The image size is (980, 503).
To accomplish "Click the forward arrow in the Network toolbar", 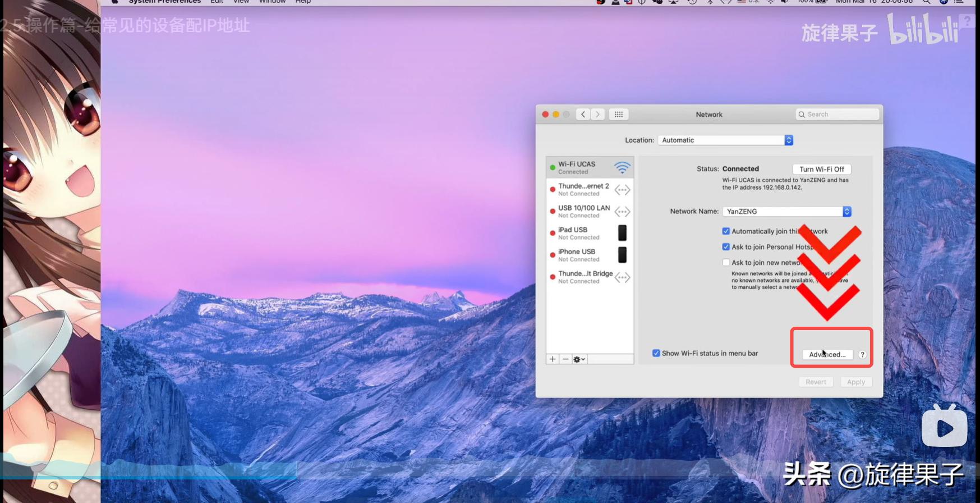I will [x=598, y=115].
